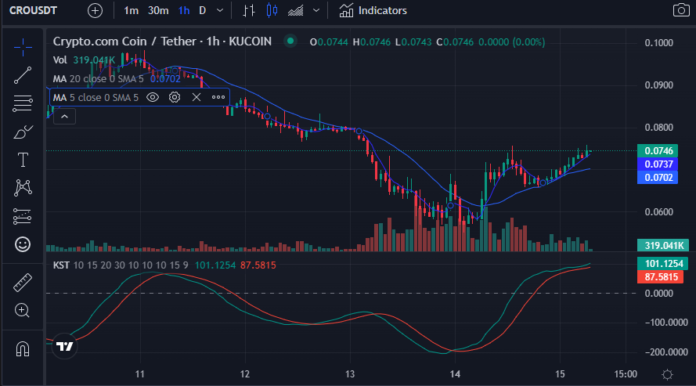Open the prediction and measurement tools
Image resolution: width=696 pixels, height=386 pixels.
pos(23,216)
